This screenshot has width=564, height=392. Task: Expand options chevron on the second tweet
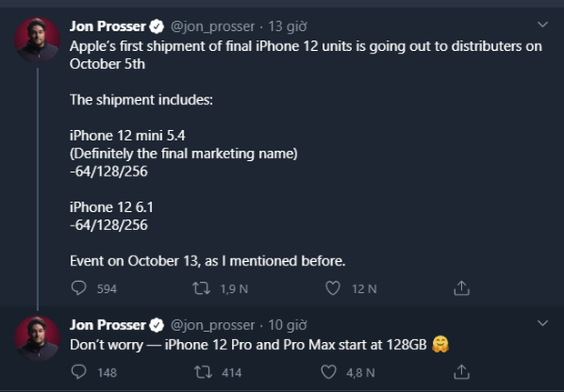tap(543, 324)
